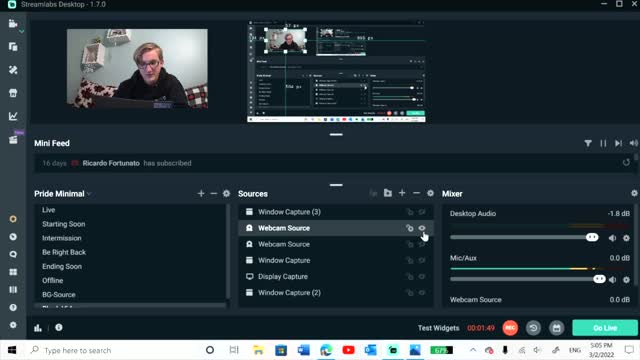Open the schedule stream calendar button

556,328
